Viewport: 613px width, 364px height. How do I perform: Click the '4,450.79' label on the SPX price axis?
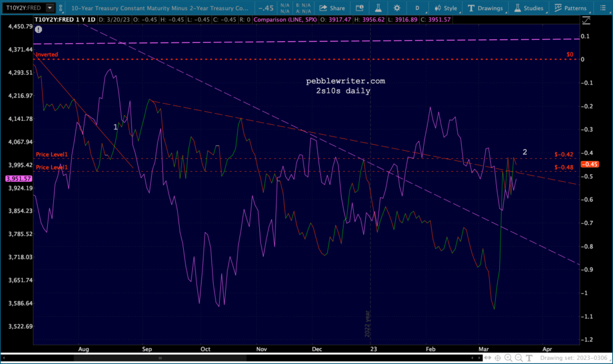pyautogui.click(x=20, y=26)
